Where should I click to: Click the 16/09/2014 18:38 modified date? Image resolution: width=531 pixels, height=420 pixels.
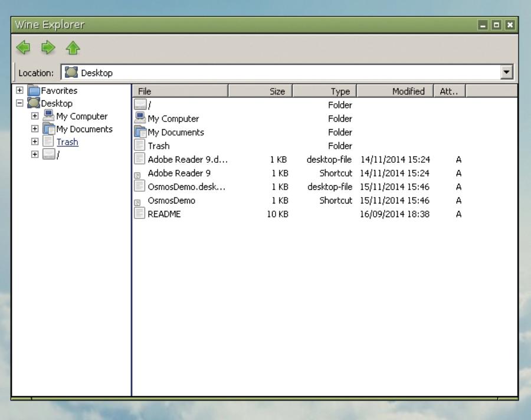pos(395,214)
